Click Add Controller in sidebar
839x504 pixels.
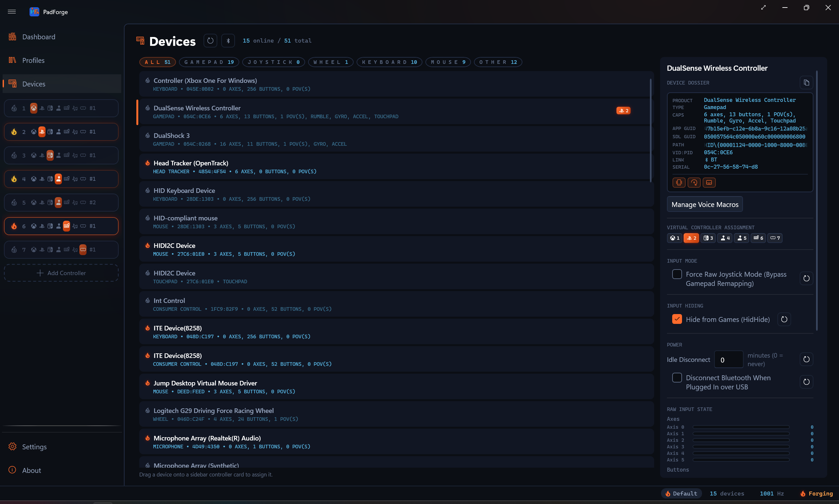tap(61, 273)
